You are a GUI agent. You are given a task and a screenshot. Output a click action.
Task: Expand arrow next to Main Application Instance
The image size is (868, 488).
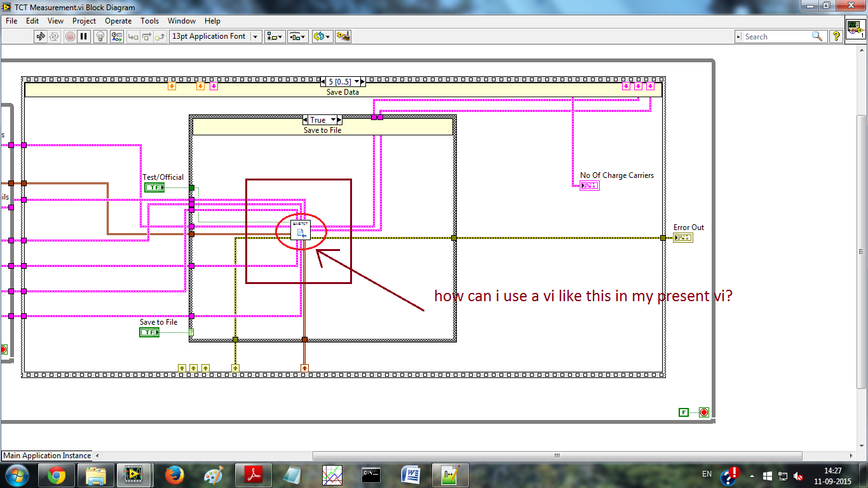coord(97,456)
